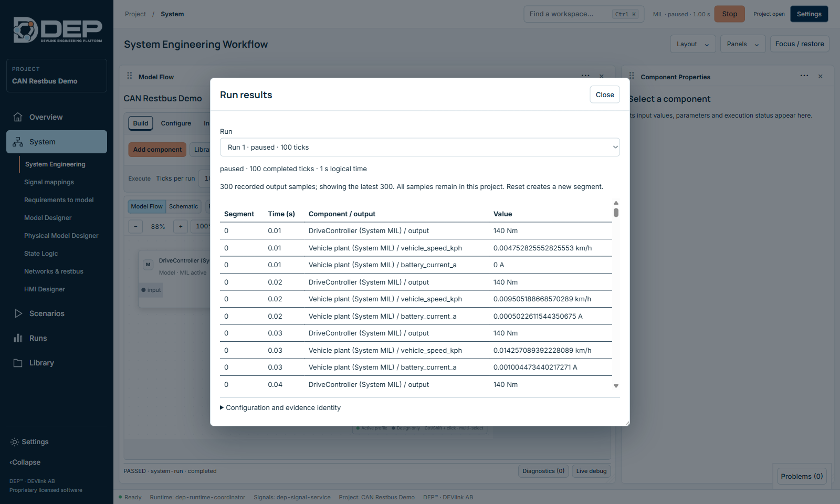Switch to the Build tab
Viewport: 840px width, 504px height.
coord(141,123)
